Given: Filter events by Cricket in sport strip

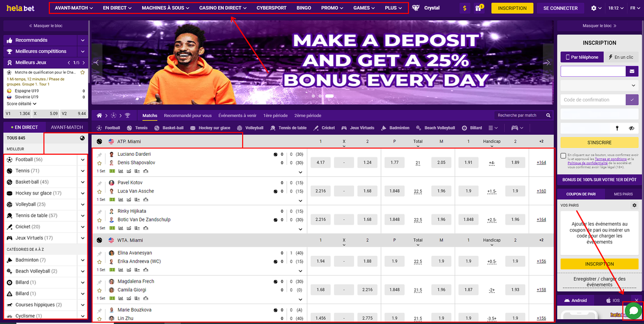Looking at the screenshot, I should point(325,128).
